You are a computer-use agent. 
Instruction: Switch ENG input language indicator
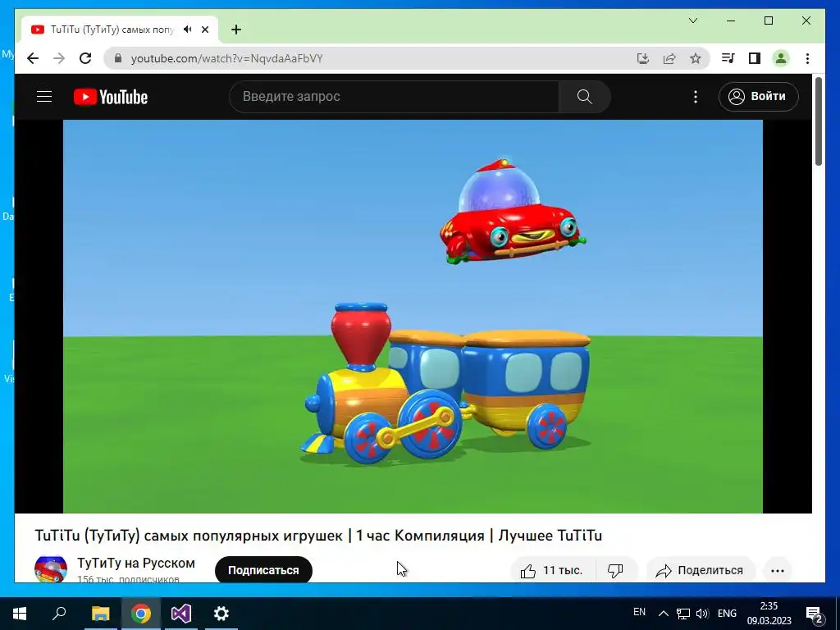727,614
